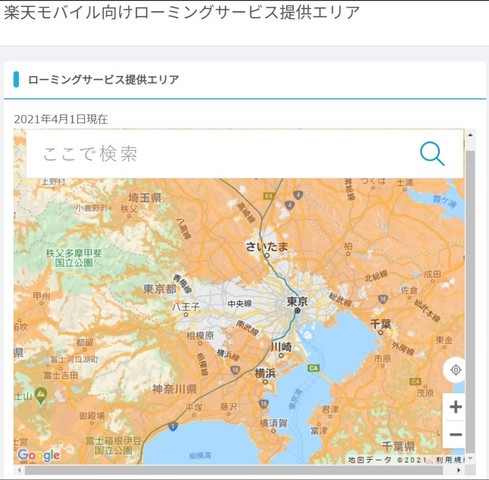This screenshot has width=489, height=480.
Task: Click the 柏 label on map
Action: point(348,246)
